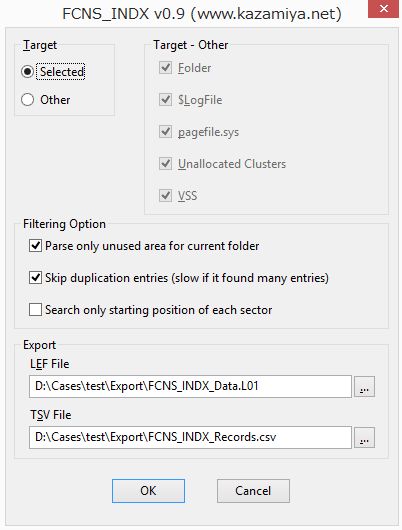Screen dimensions: 402x530
Task: Click the Selected radio label text
Action: click(62, 72)
